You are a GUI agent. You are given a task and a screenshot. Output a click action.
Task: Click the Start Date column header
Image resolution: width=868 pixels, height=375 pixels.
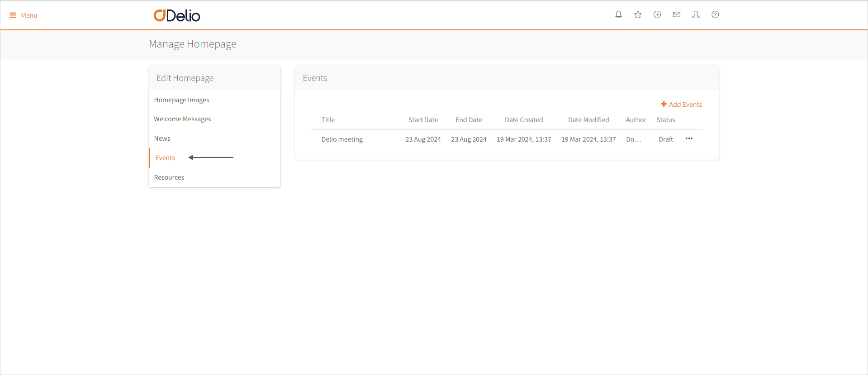click(x=423, y=120)
